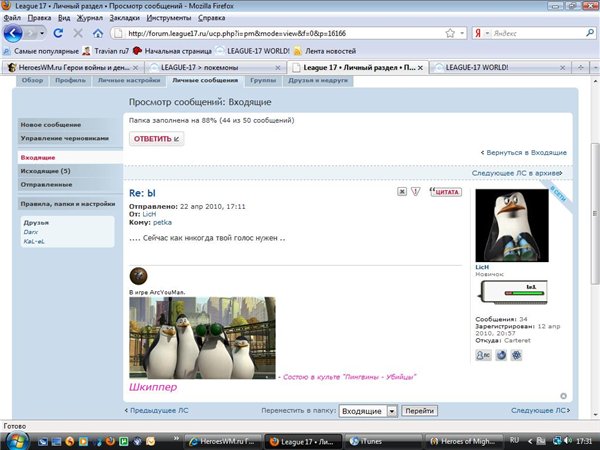
Task: Report the message via exclamation icon
Action: click(x=416, y=191)
